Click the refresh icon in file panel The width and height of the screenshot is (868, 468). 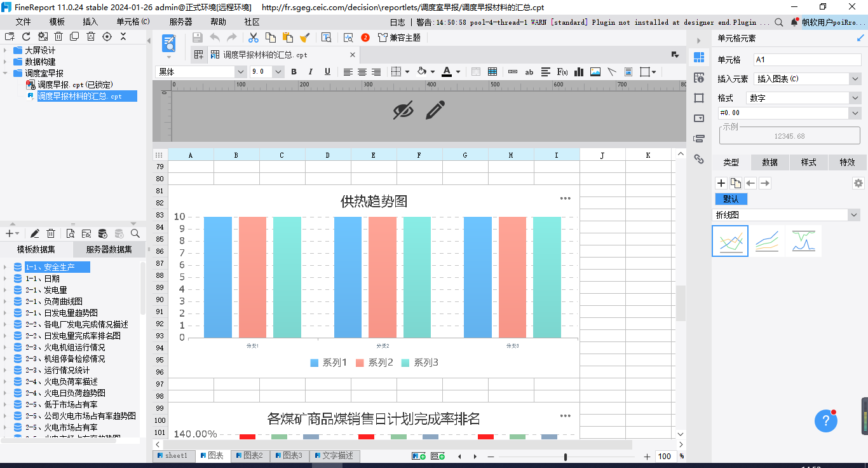click(x=26, y=37)
